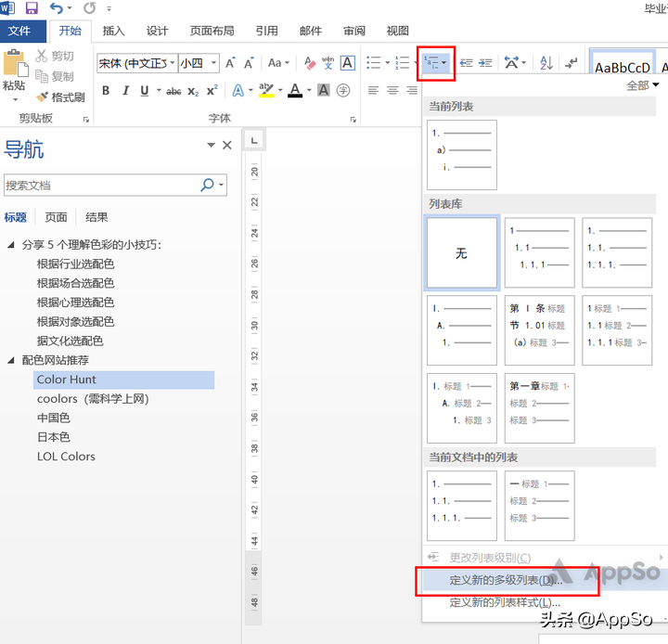The height and width of the screenshot is (644, 668).
Task: Apply yellow text highlight color
Action: point(266,90)
